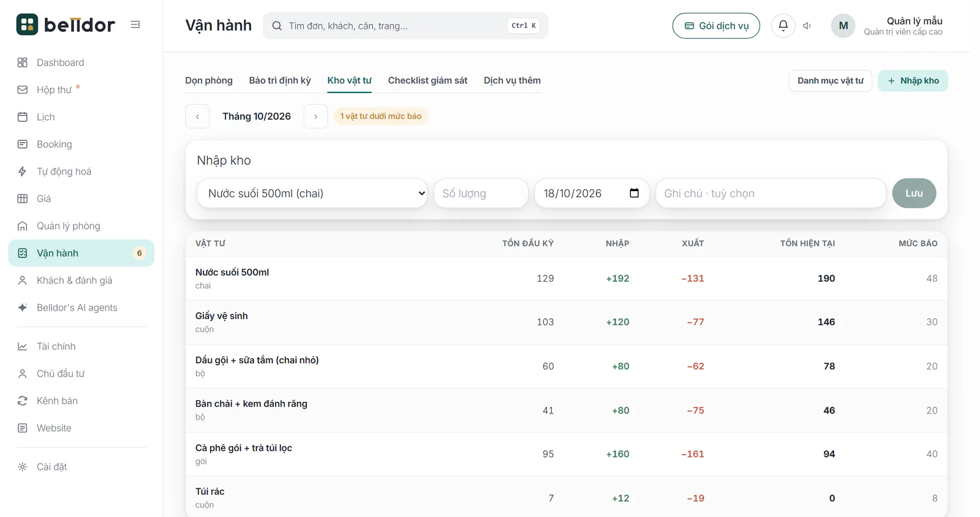
Task: Select Vận hành in the sidebar
Action: point(81,253)
